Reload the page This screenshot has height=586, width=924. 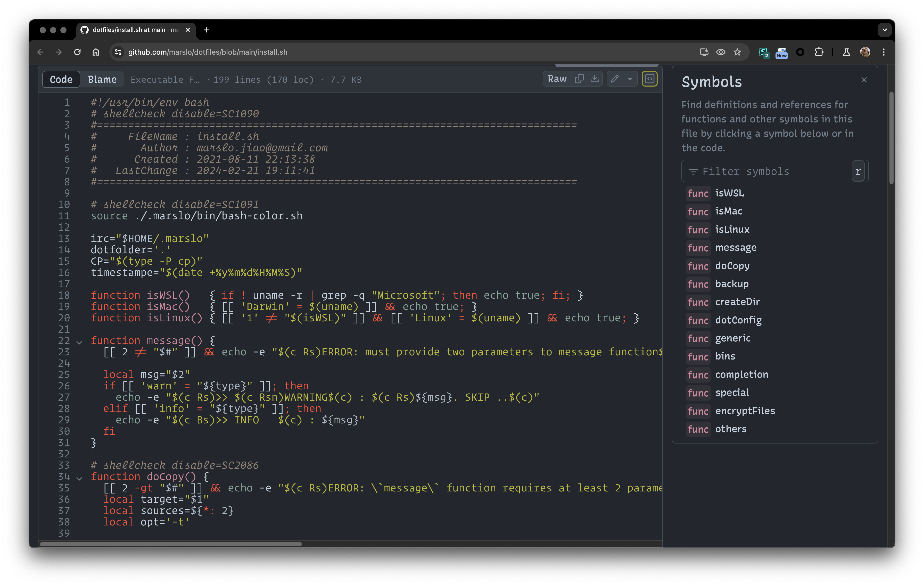click(77, 52)
